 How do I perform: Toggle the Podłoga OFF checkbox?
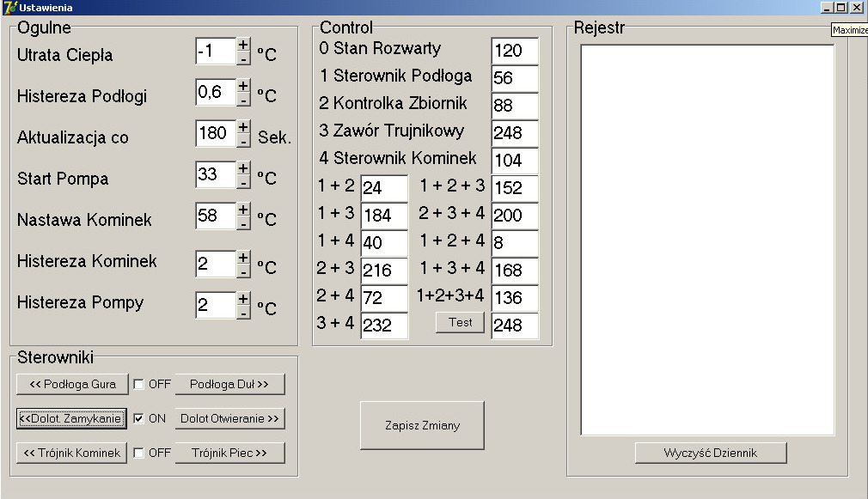[138, 384]
